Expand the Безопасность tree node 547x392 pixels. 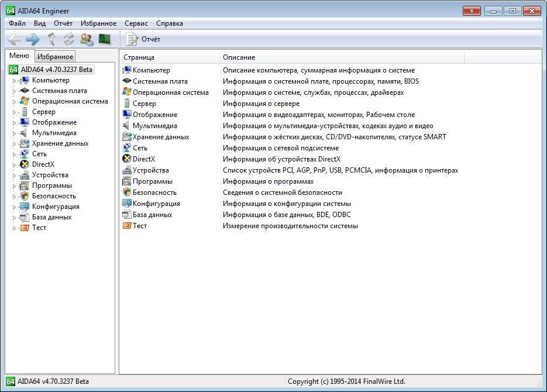[x=14, y=197]
